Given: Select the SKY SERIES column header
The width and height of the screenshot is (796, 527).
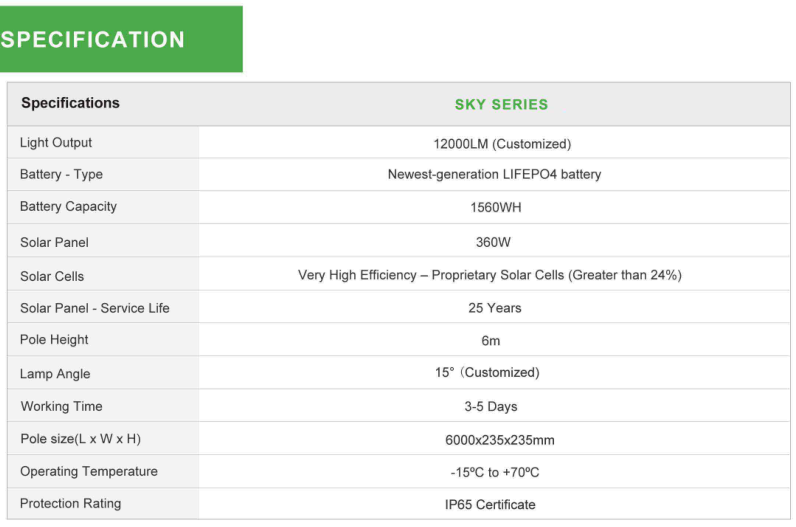Looking at the screenshot, I should click(x=501, y=105).
